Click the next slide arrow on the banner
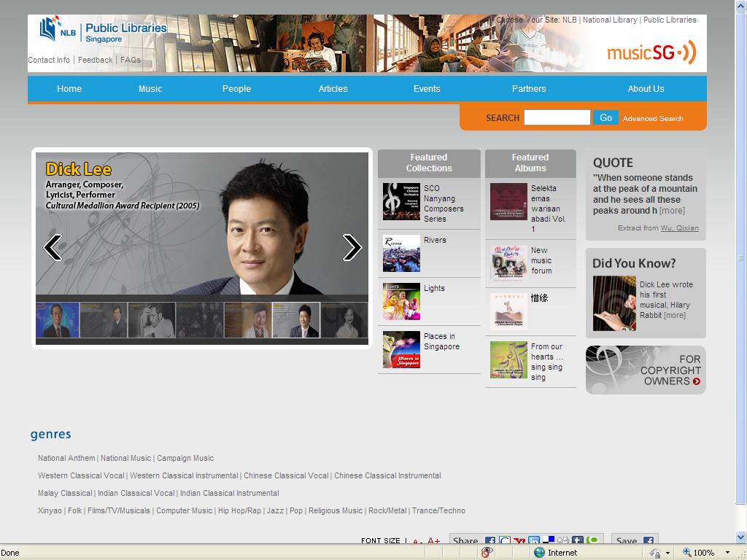This screenshot has width=747, height=560. (352, 248)
